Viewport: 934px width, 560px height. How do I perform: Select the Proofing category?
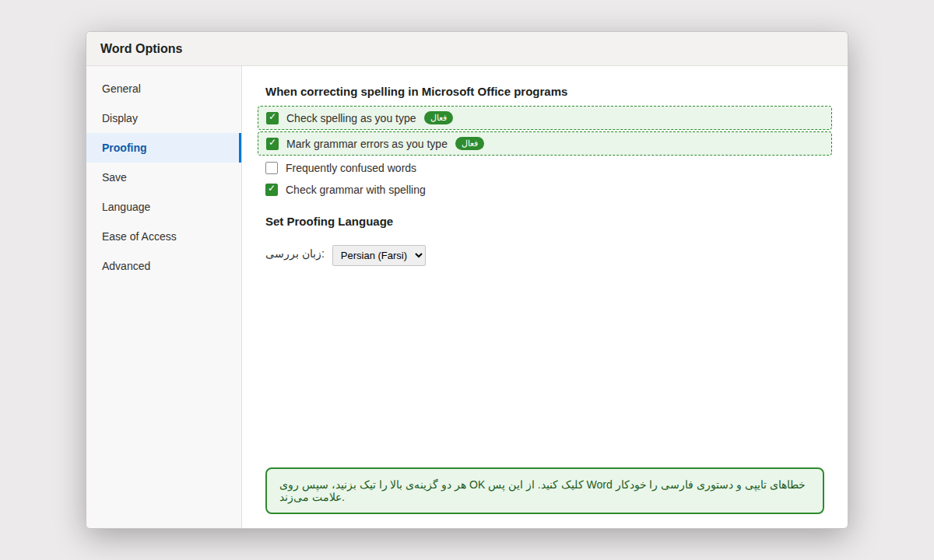point(163,148)
